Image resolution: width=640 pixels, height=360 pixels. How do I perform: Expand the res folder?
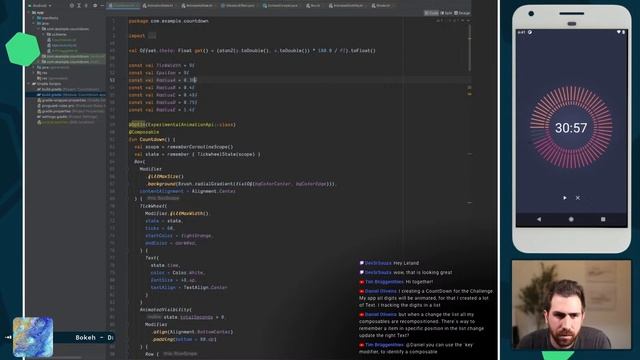point(34,73)
